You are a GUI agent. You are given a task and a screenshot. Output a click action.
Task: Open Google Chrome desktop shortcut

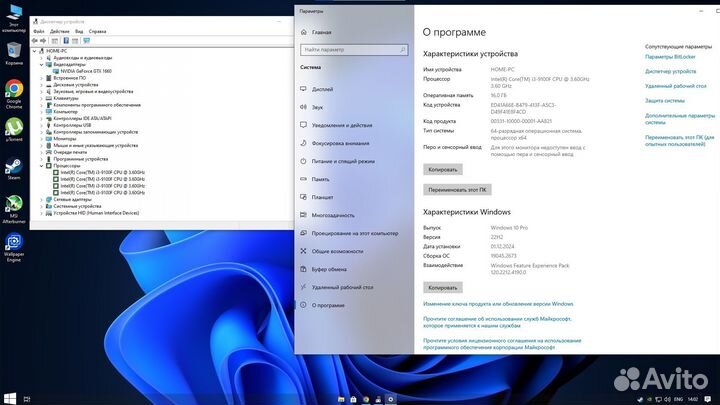[14, 94]
